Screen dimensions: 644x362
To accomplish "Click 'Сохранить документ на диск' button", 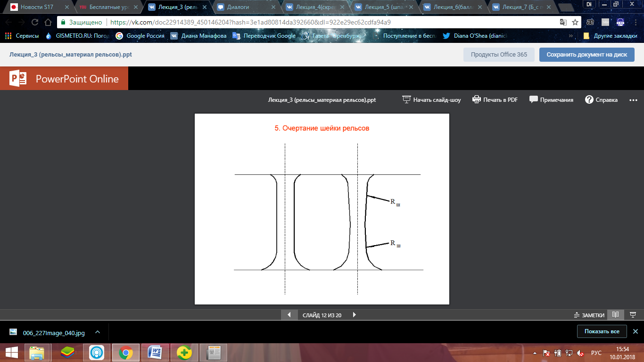I will [586, 55].
